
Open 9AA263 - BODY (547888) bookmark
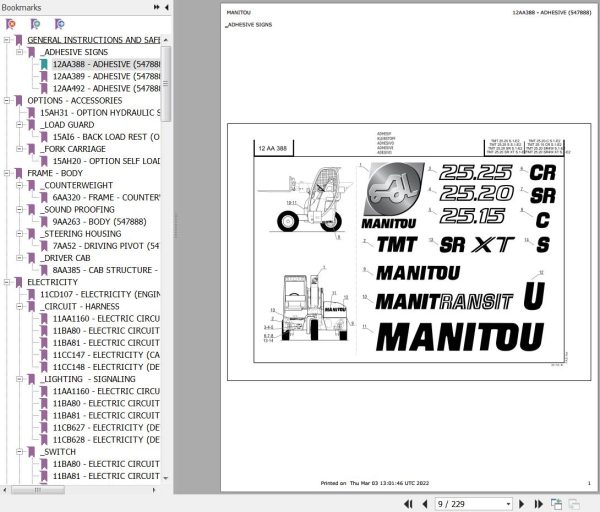point(99,222)
